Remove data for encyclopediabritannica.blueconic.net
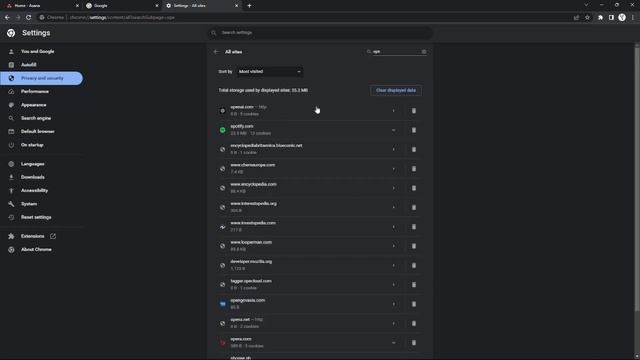640x360 pixels. tap(413, 149)
